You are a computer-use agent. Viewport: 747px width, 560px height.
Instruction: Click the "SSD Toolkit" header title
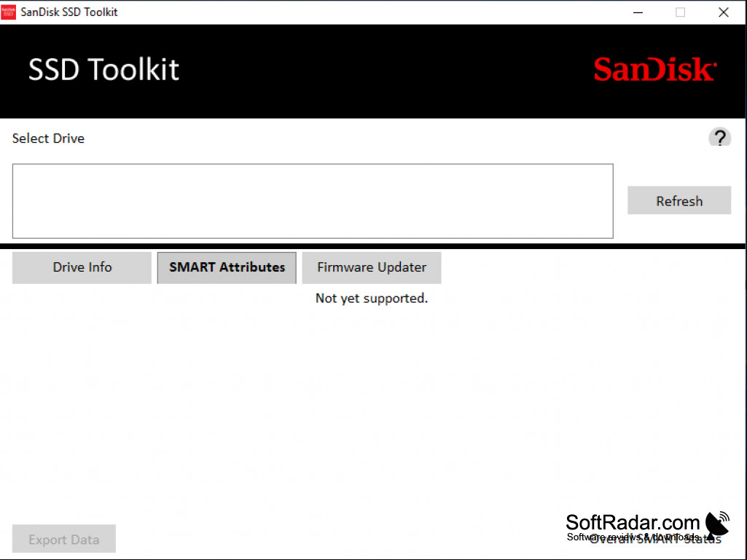click(104, 69)
